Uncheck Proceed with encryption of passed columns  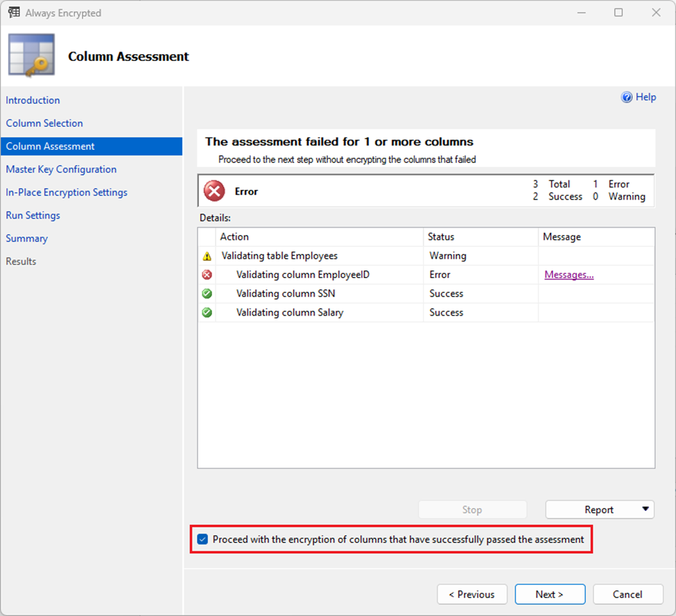202,539
